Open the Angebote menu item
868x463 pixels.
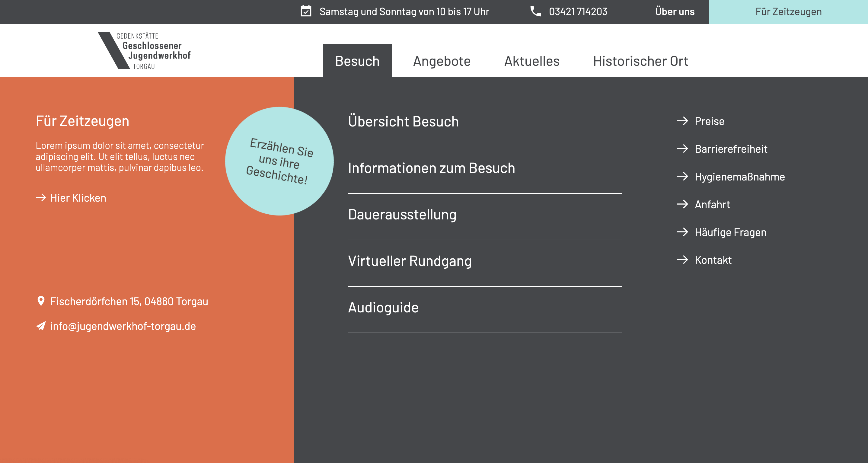click(x=442, y=61)
